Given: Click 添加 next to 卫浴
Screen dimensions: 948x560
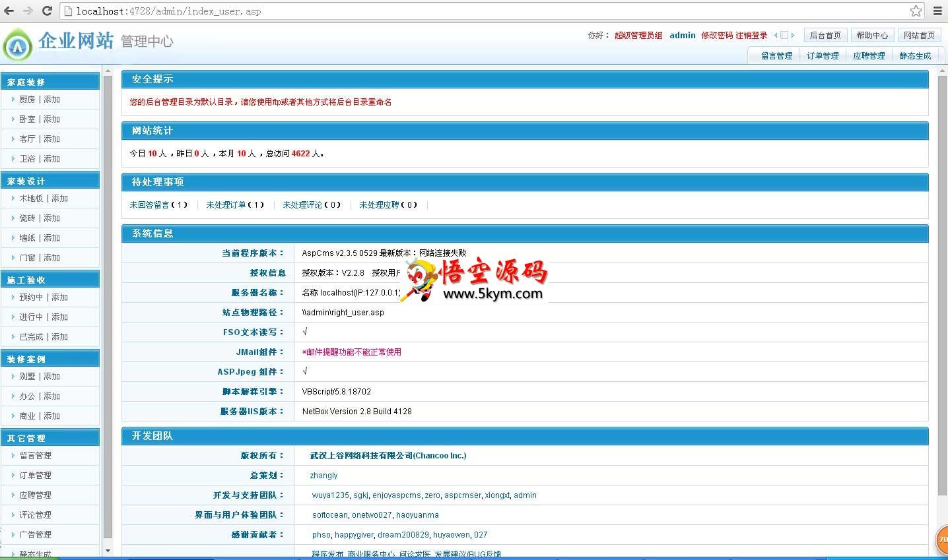Looking at the screenshot, I should (51, 159).
